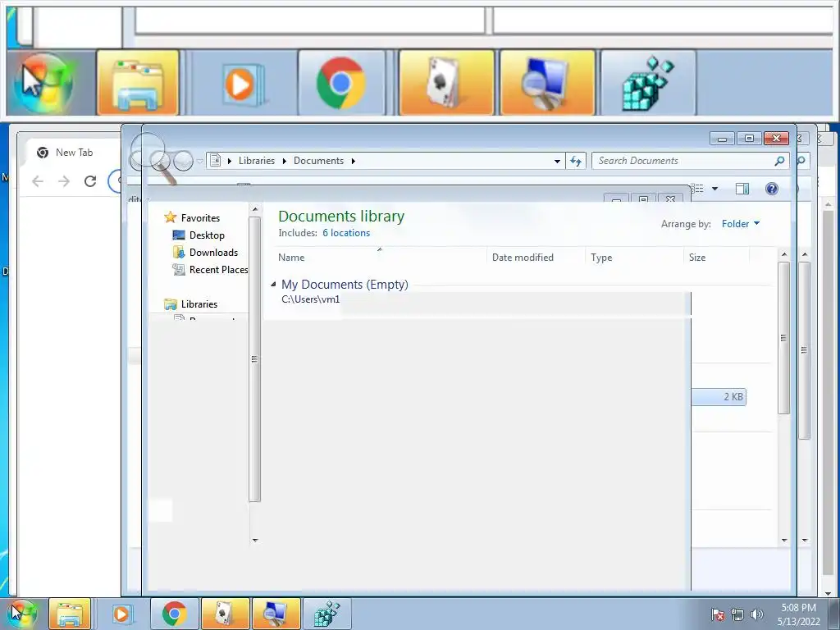Click the magnified Solitaire icon in the lens view
Image resolution: width=840 pixels, height=630 pixels.
click(x=446, y=83)
